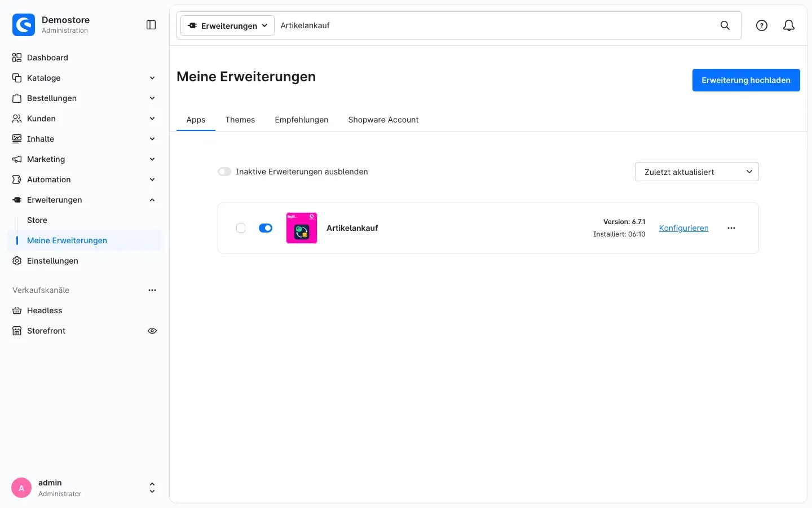Viewport: 812px width, 508px height.
Task: Deactivate the Artikelankauf extension switch
Action: [x=266, y=228]
